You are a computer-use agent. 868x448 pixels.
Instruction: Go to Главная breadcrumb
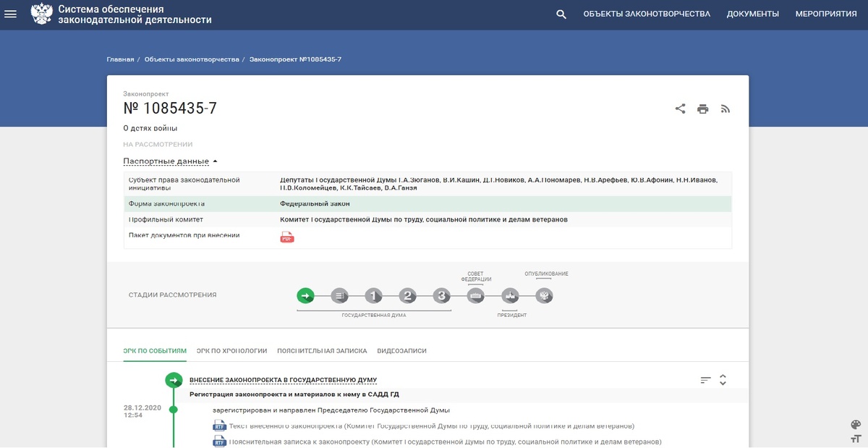point(120,59)
